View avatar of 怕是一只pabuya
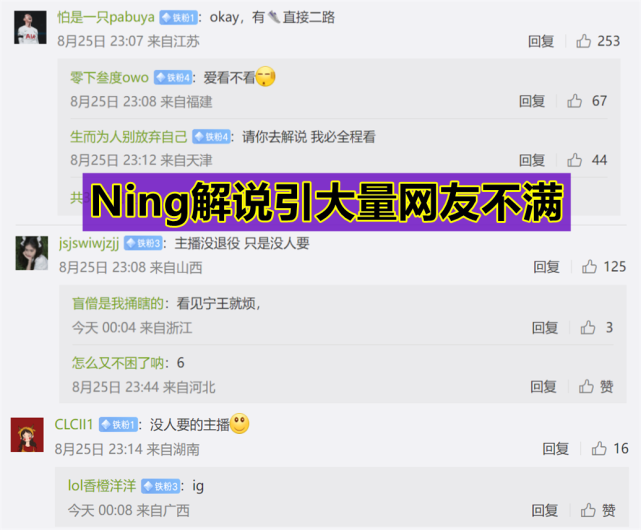 30,27
